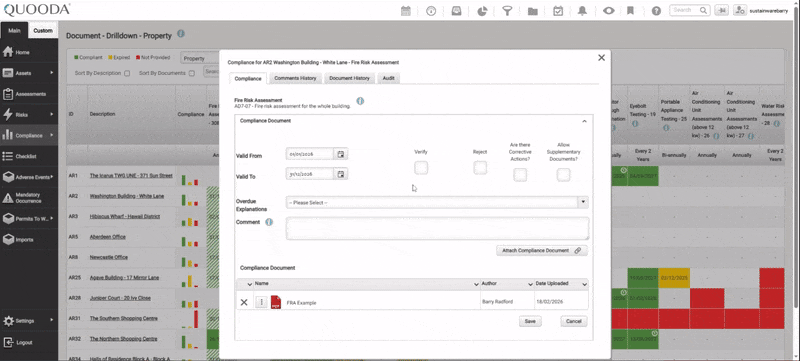
Task: Open the notifications bell icon
Action: click(582, 11)
